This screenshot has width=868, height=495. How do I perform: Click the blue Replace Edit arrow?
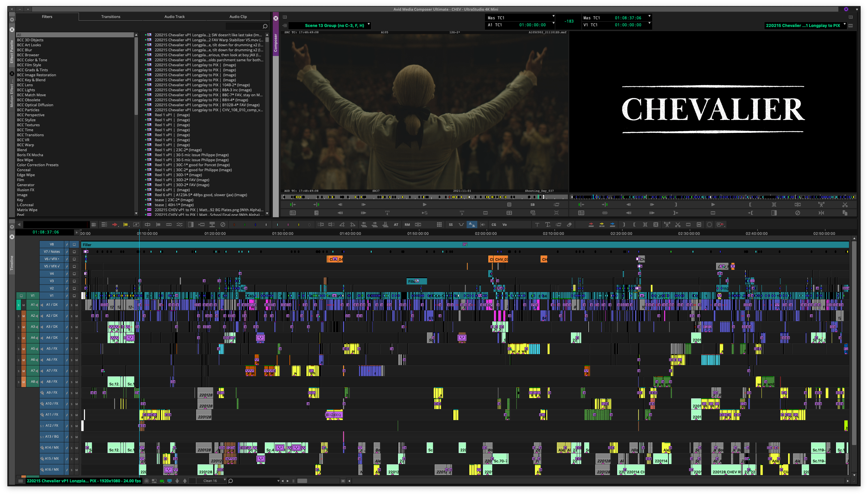[613, 225]
